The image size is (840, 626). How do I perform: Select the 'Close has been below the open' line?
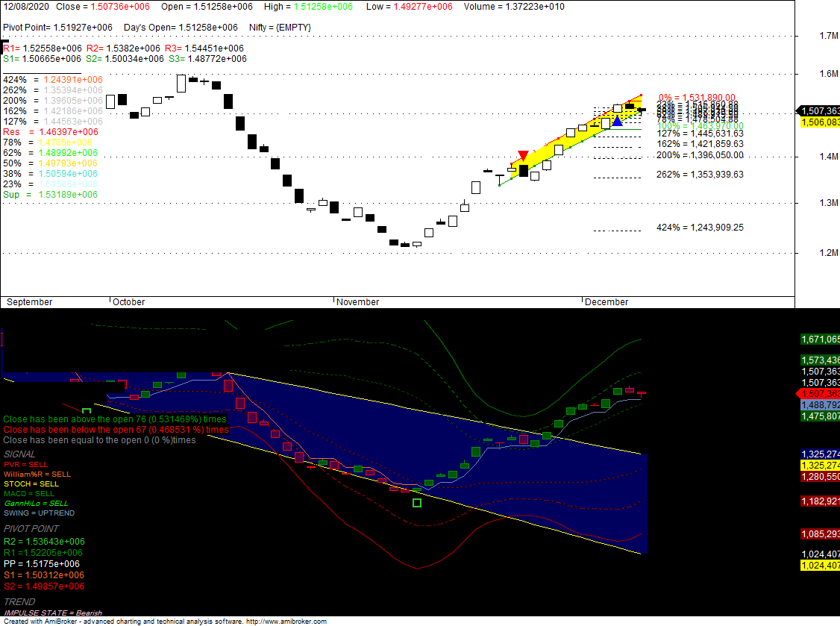click(116, 430)
